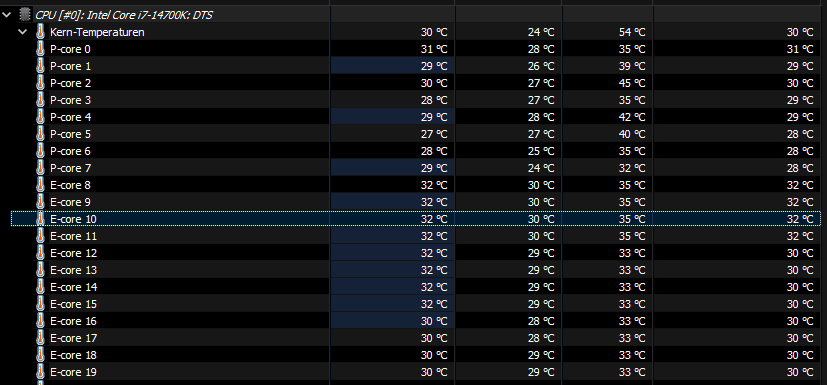The width and height of the screenshot is (827, 385).
Task: Select the E-core 11 sensor label
Action: [x=73, y=236]
